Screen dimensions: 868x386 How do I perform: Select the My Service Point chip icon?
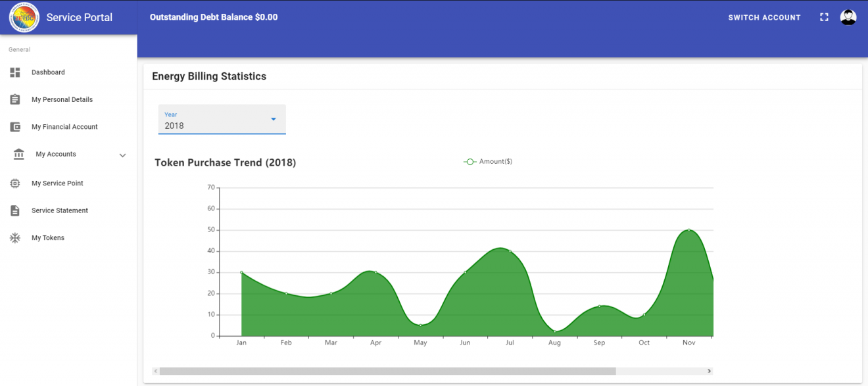(14, 183)
